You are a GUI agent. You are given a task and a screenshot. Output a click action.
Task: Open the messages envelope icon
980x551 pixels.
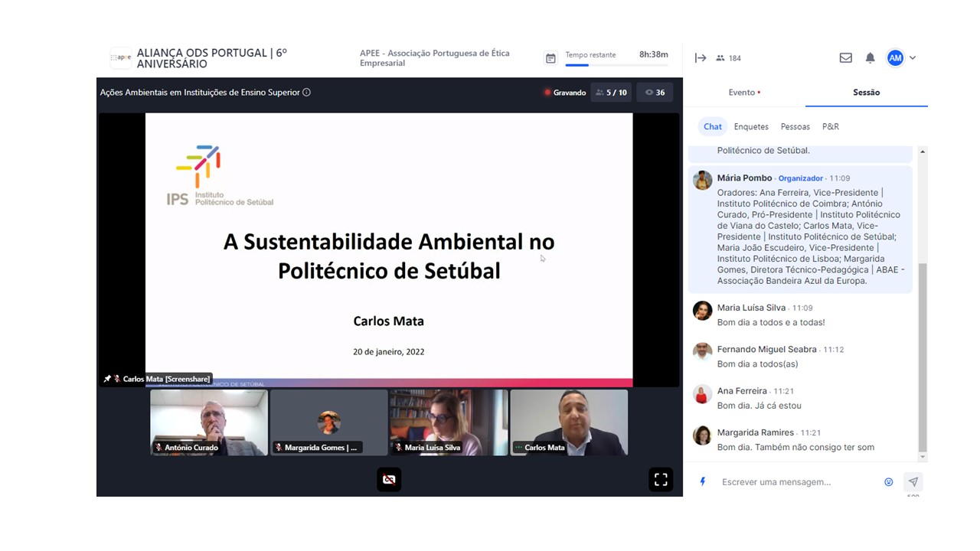tap(846, 58)
